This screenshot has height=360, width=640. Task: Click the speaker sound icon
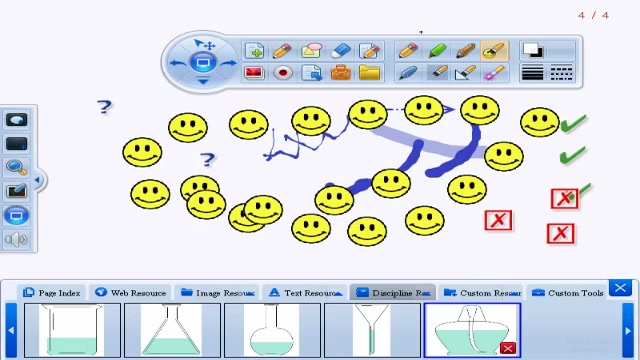17,240
